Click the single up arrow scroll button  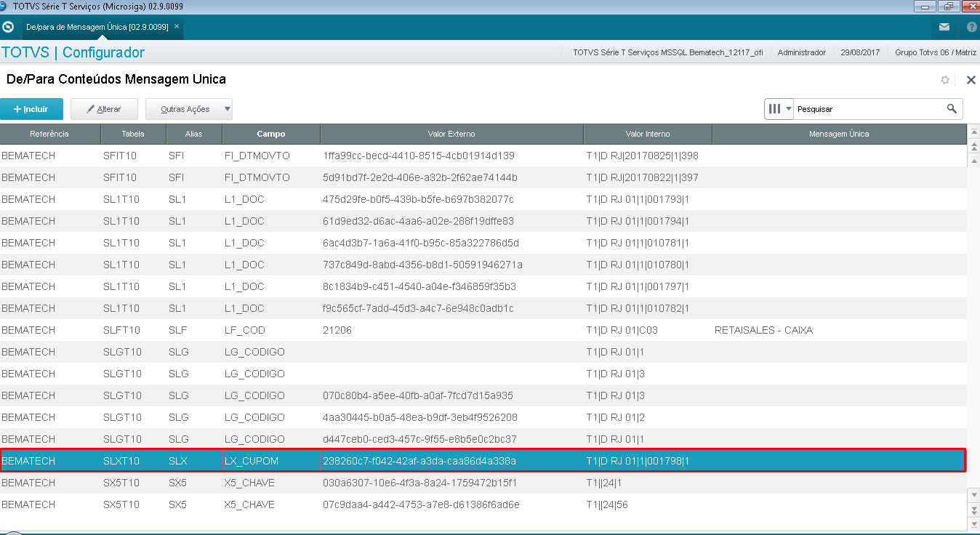tap(974, 160)
